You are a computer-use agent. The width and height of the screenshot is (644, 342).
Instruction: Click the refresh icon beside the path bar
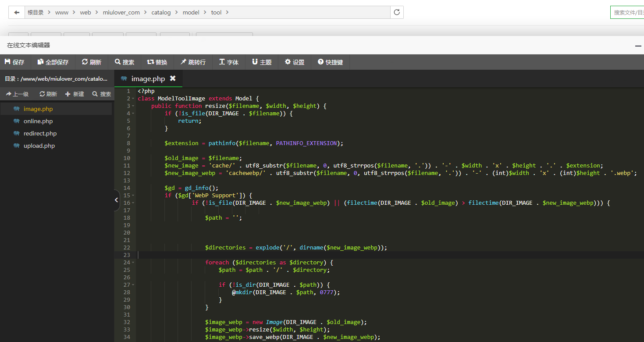(x=397, y=12)
